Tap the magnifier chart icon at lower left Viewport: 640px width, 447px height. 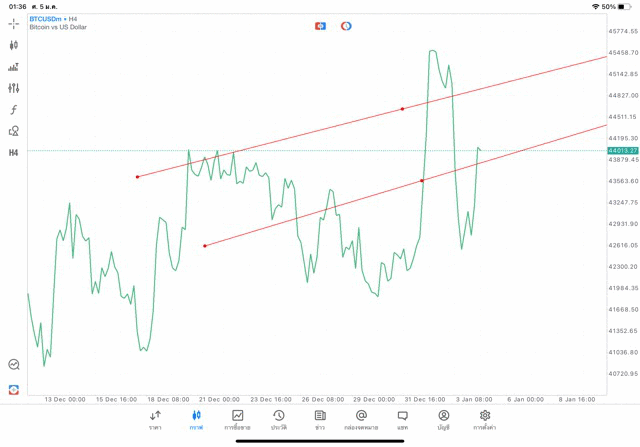click(14, 365)
